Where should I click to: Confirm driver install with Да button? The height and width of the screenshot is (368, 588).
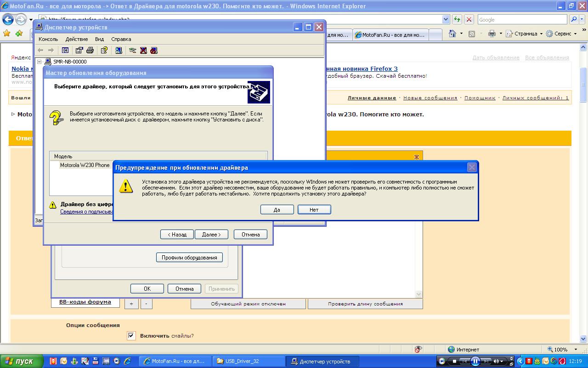(277, 209)
